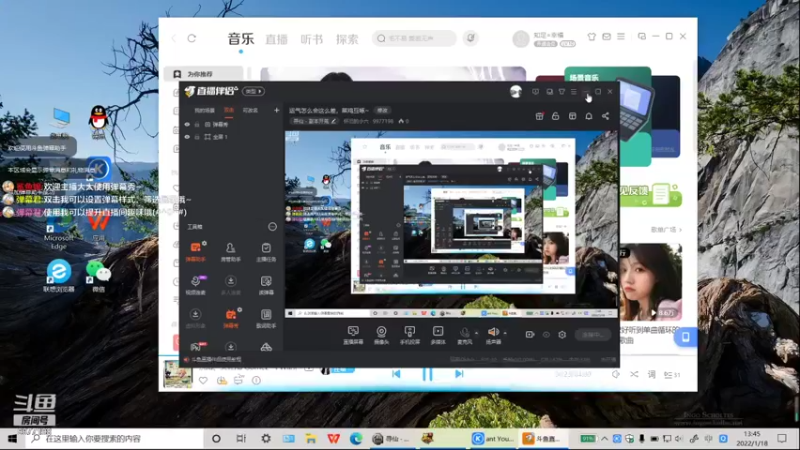Switch to 听书 tab in music player
The width and height of the screenshot is (800, 450).
(x=312, y=39)
